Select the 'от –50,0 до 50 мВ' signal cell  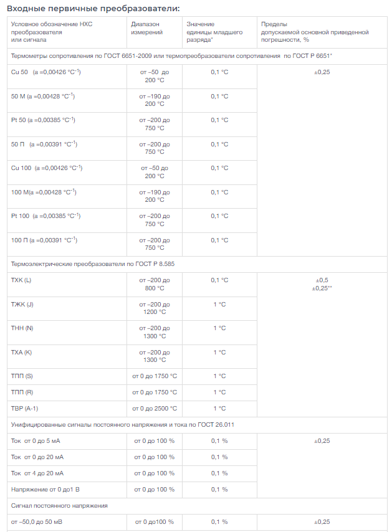coord(67,522)
